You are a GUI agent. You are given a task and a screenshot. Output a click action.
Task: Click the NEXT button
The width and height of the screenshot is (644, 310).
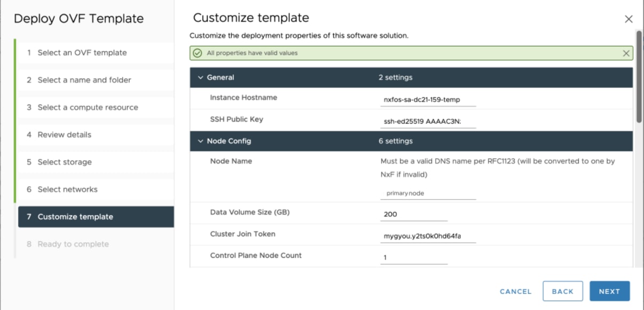point(609,291)
